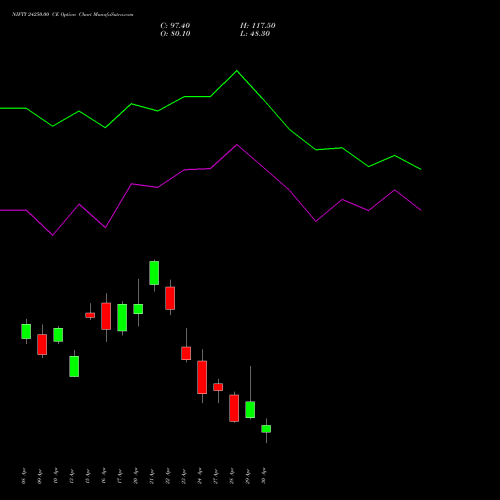The width and height of the screenshot is (500, 500).
Task: Select the 21 Apr date label
Action: point(151,476)
